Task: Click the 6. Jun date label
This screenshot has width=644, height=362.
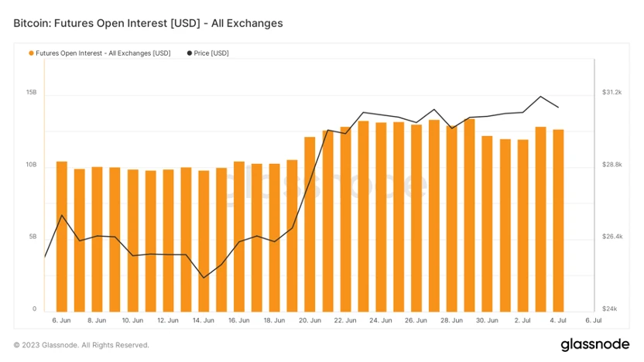Action: click(x=62, y=319)
